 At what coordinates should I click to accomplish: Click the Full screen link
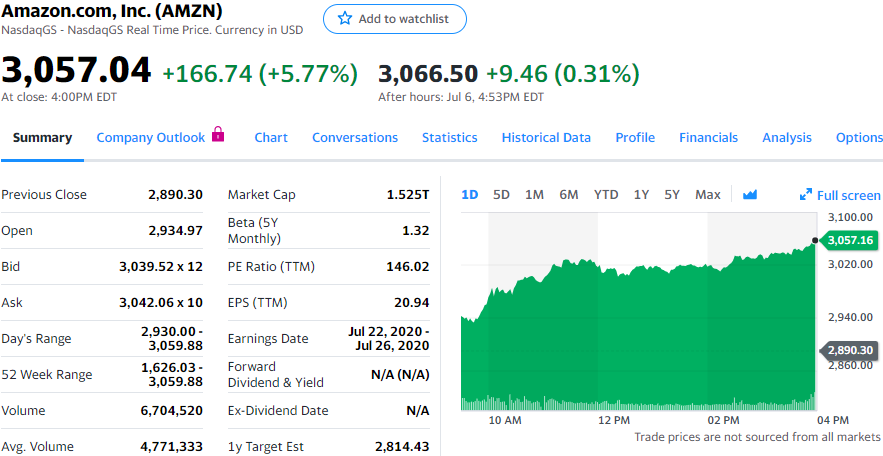(848, 196)
